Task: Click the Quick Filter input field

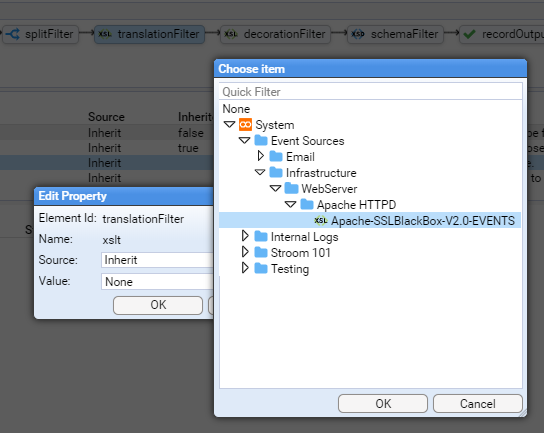Action: click(x=371, y=92)
